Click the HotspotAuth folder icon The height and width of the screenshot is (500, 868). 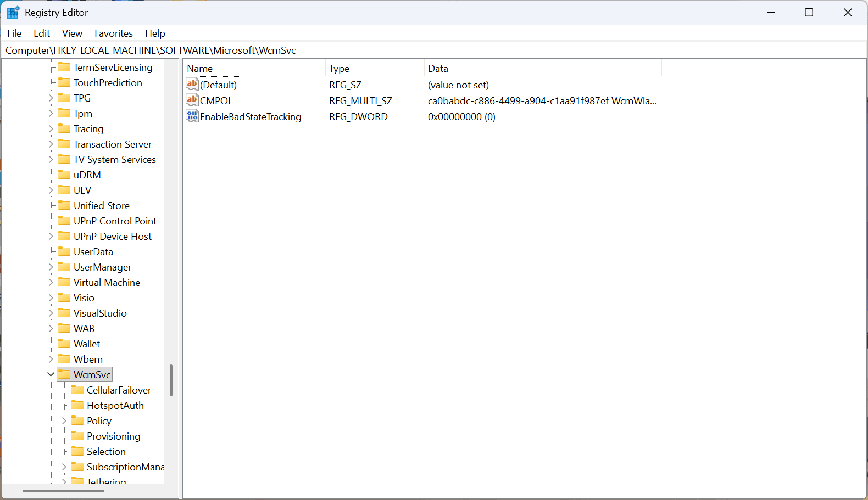pos(77,405)
